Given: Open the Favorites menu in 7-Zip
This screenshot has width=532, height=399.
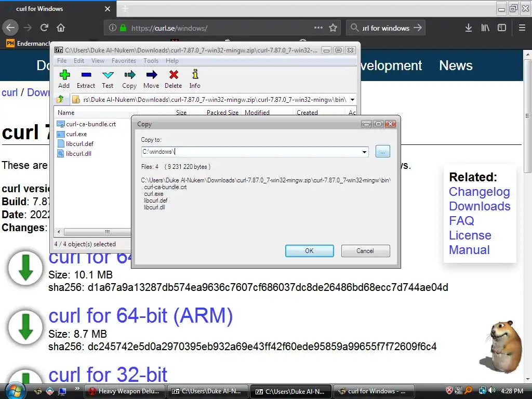Looking at the screenshot, I should [x=124, y=61].
